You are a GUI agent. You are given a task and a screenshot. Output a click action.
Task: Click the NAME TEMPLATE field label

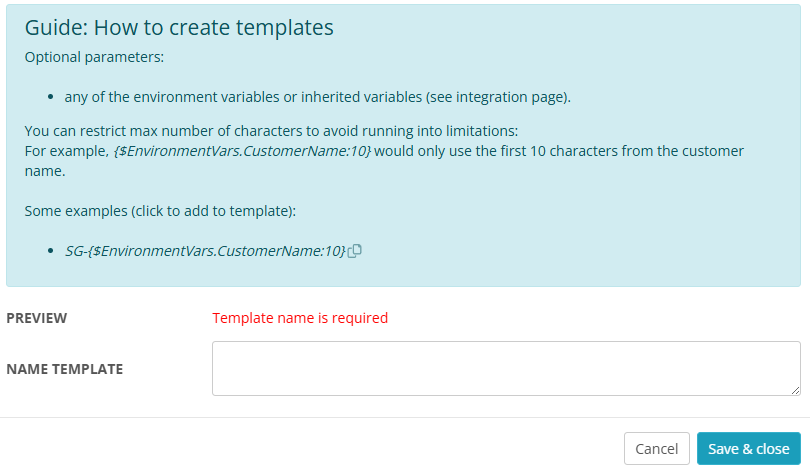pos(65,369)
